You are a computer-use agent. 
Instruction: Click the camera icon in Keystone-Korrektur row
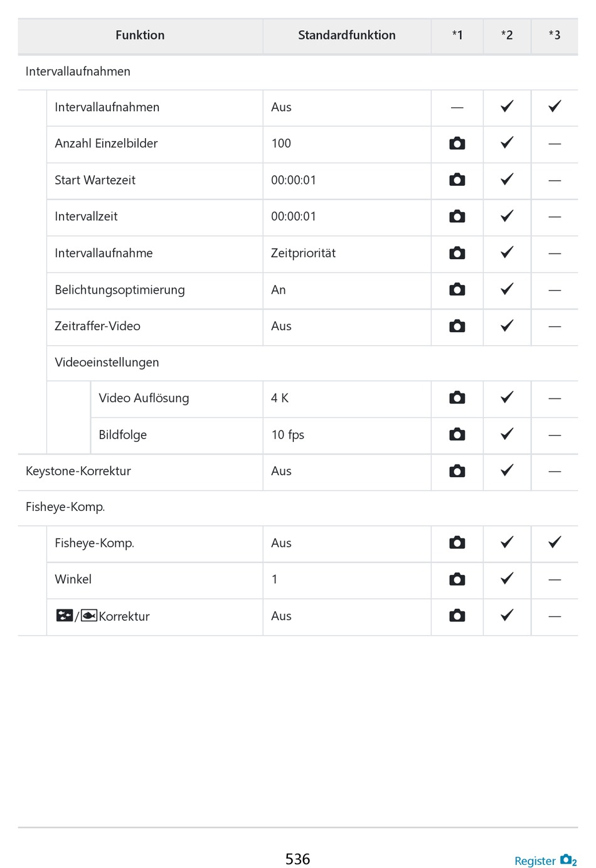(457, 471)
